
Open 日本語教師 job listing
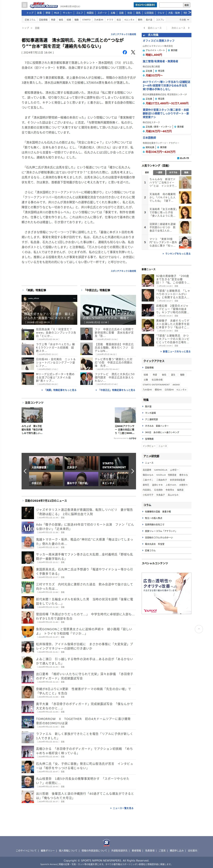[149, 138]
